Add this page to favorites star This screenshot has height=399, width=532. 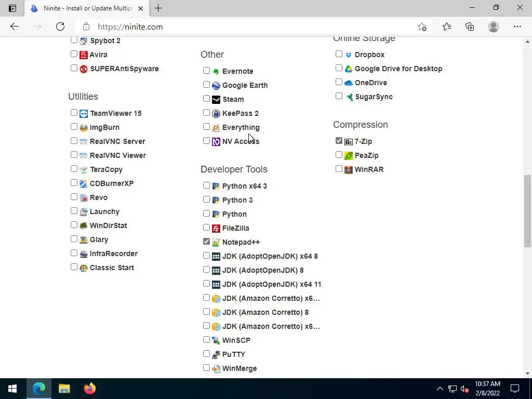click(422, 27)
